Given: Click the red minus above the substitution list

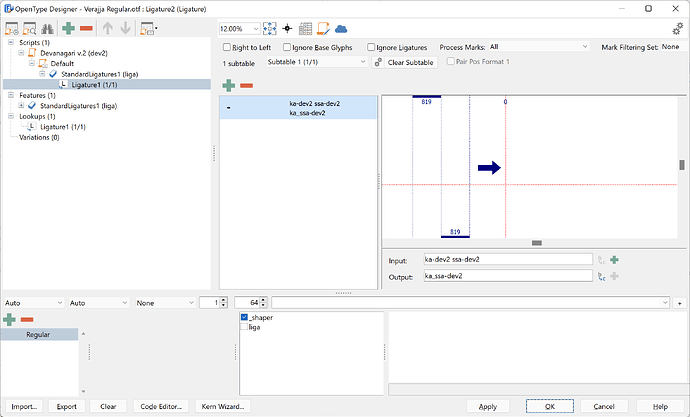Looking at the screenshot, I should 246,85.
